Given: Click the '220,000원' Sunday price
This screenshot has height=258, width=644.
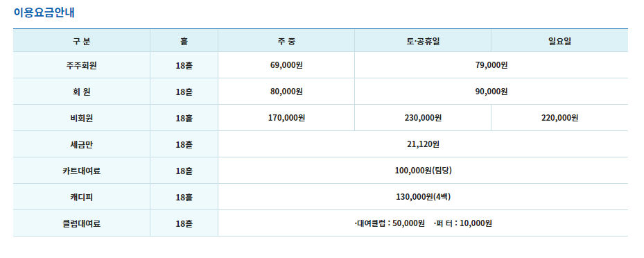Looking at the screenshot, I should (x=560, y=117).
